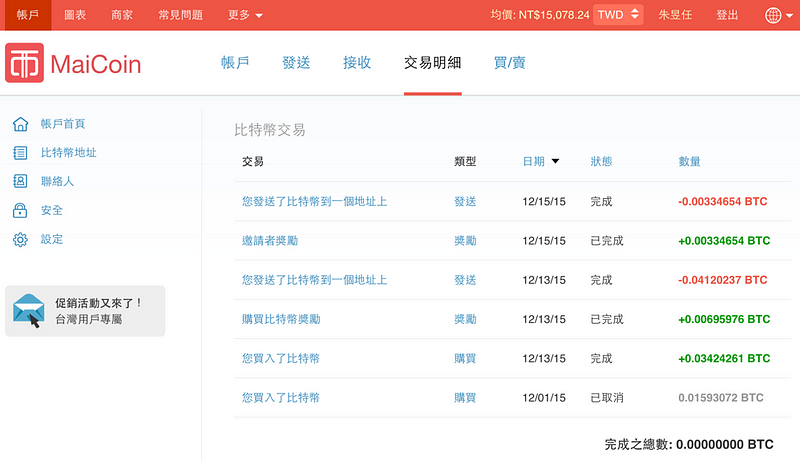
Task: Open the TWD currency dropdown
Action: pos(619,15)
